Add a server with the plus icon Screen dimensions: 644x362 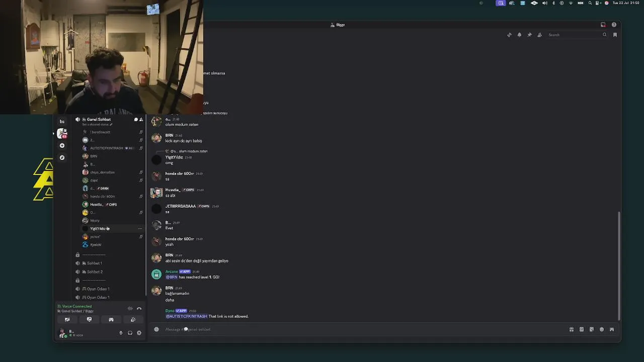[x=62, y=145]
